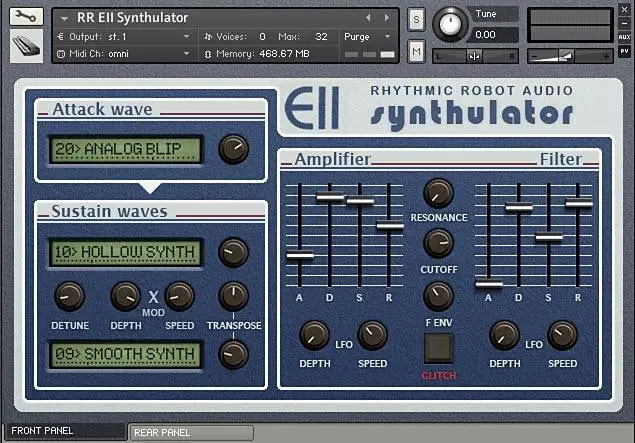Click the knob beside HOLLOW SYNTH

[233, 252]
